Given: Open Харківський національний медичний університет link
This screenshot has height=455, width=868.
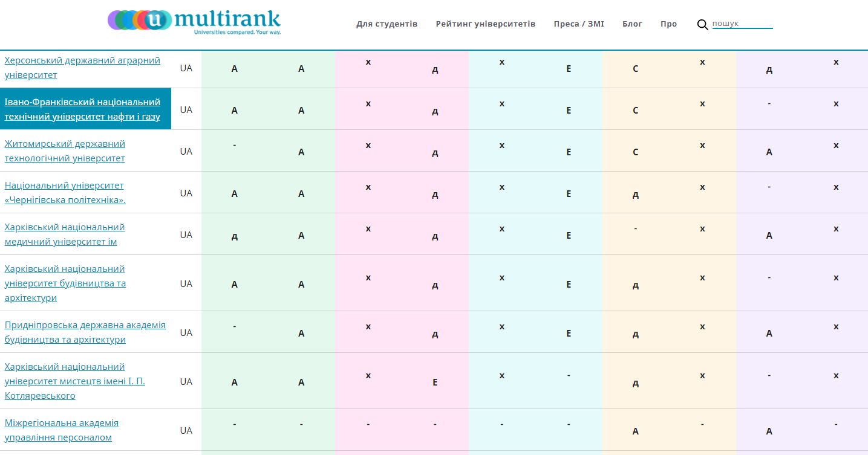Looking at the screenshot, I should [65, 234].
